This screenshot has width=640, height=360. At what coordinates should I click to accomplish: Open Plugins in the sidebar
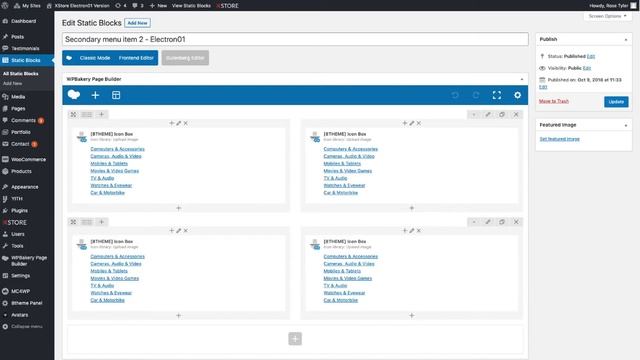19,211
